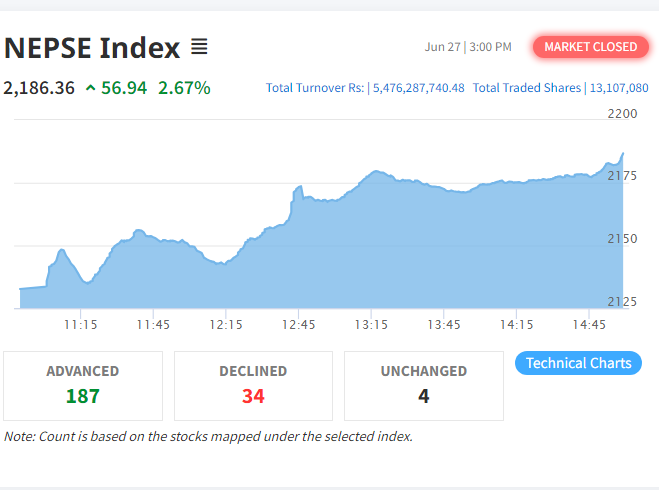The width and height of the screenshot is (659, 490).
Task: Click the percentage change 2.67%
Action: pyautogui.click(x=184, y=88)
